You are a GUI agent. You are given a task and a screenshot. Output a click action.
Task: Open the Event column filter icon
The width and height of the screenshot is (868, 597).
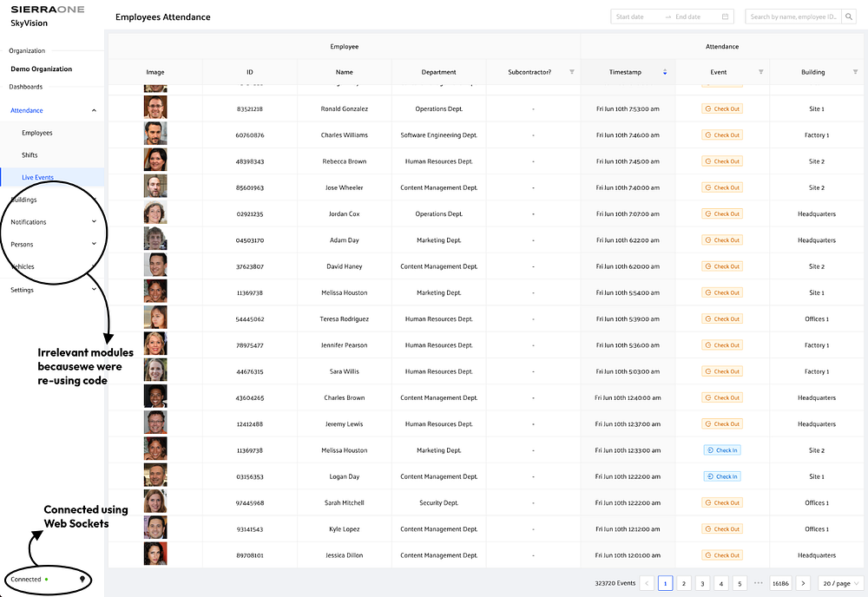pos(760,72)
